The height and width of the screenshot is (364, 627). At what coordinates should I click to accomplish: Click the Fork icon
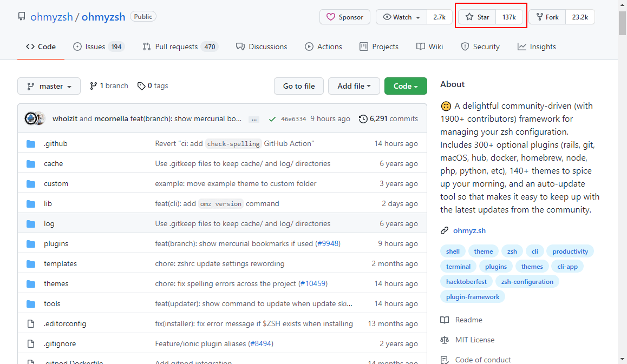tap(540, 17)
